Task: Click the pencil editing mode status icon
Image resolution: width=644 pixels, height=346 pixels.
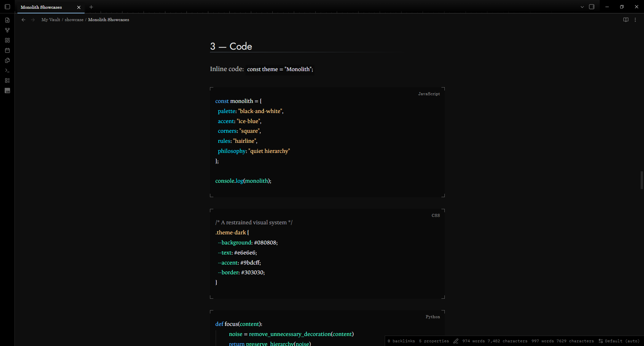Action: (456, 341)
